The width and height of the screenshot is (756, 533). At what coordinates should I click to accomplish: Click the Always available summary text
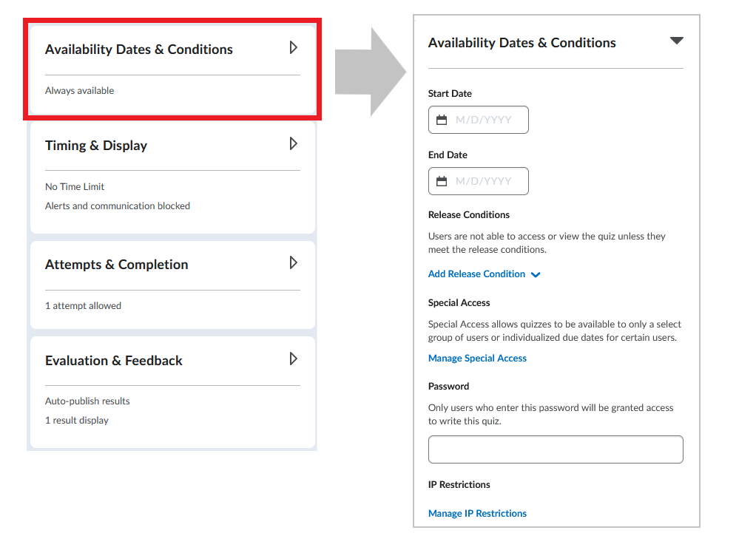(x=80, y=91)
